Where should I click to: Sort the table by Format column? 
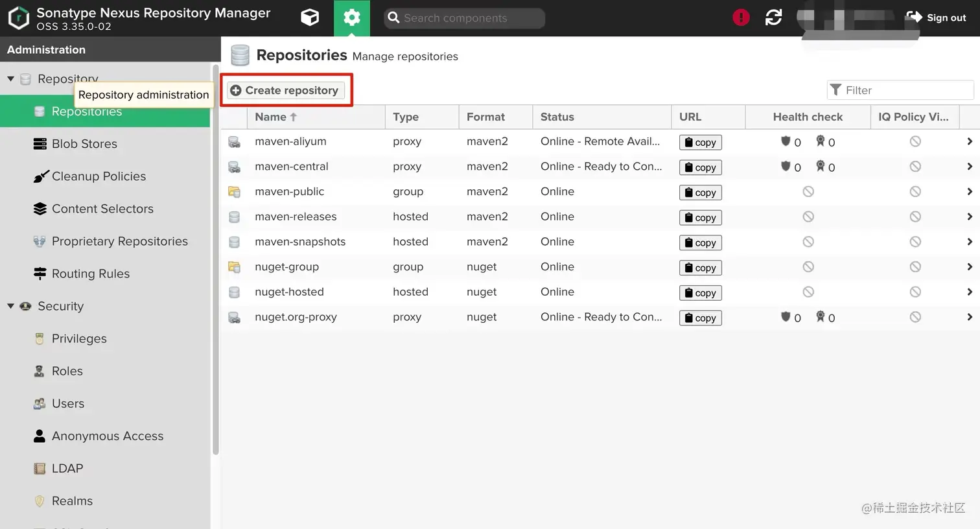(x=496, y=117)
